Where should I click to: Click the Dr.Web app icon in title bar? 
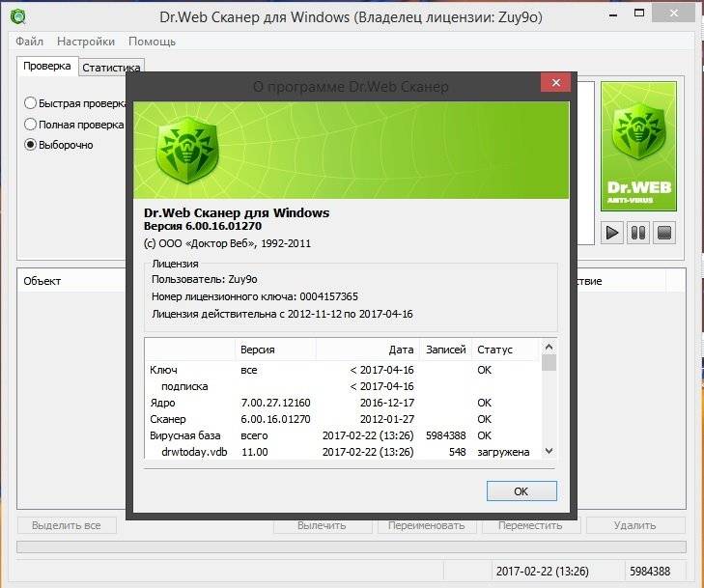coord(18,17)
